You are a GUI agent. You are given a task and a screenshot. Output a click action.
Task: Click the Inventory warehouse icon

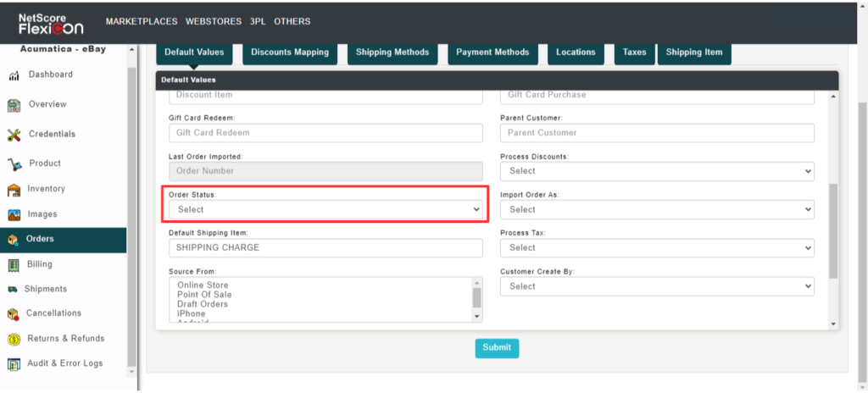click(14, 190)
